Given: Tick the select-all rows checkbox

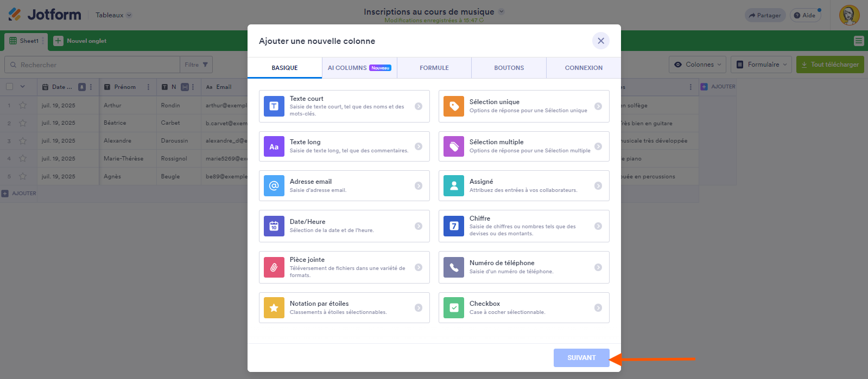Looking at the screenshot, I should pos(10,87).
